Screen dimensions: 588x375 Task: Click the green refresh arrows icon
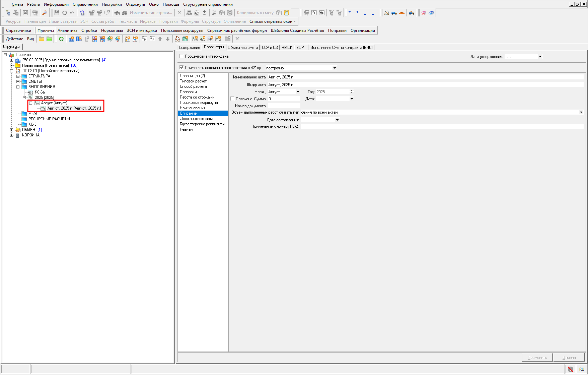[61, 39]
